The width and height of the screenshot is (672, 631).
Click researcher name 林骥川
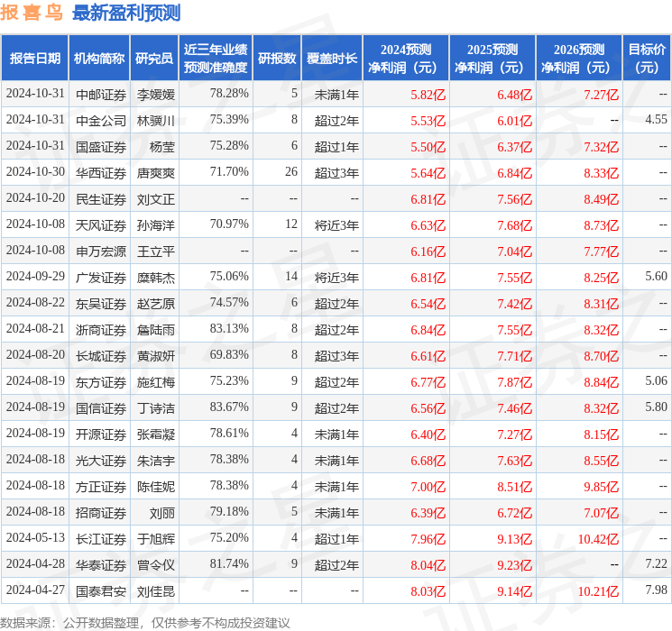click(x=156, y=121)
